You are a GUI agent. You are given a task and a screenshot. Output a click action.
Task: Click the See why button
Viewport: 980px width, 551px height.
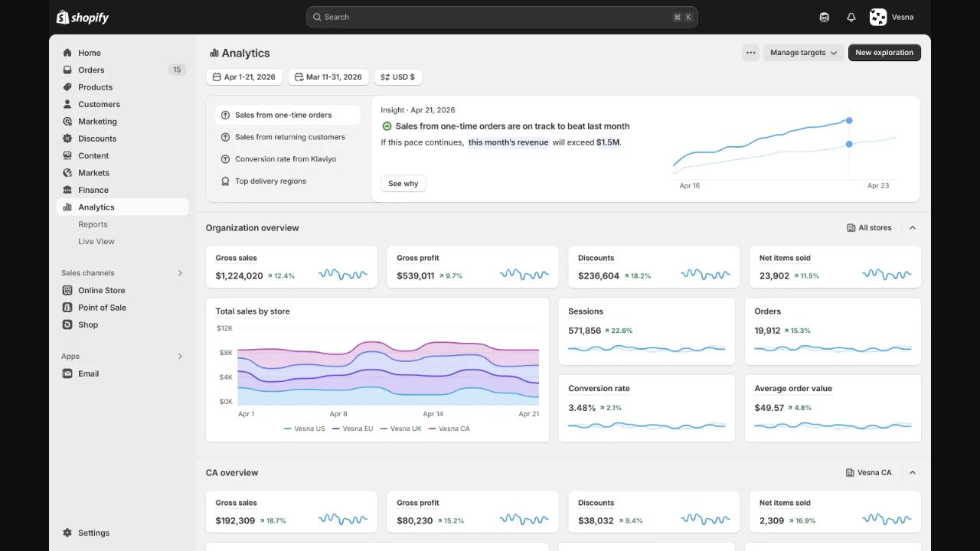click(x=403, y=184)
